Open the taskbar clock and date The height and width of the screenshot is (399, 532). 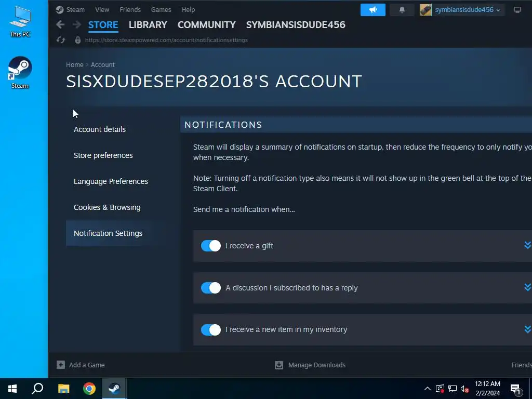tap(487, 389)
